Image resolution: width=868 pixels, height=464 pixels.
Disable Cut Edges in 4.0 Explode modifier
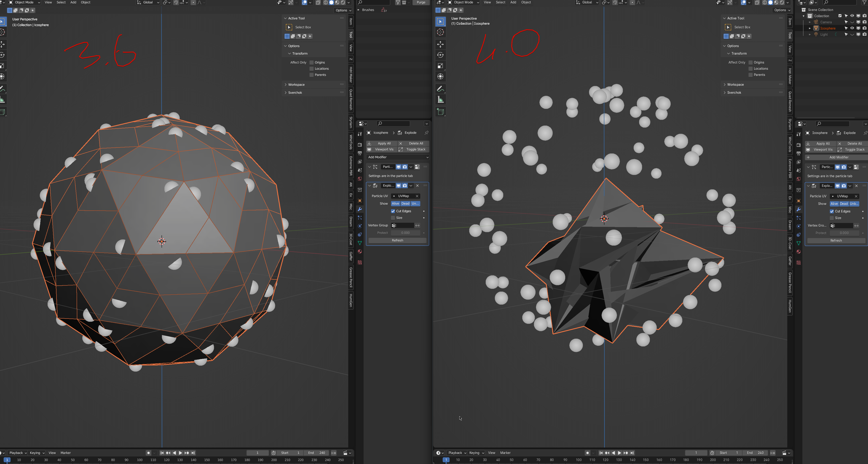[832, 212]
